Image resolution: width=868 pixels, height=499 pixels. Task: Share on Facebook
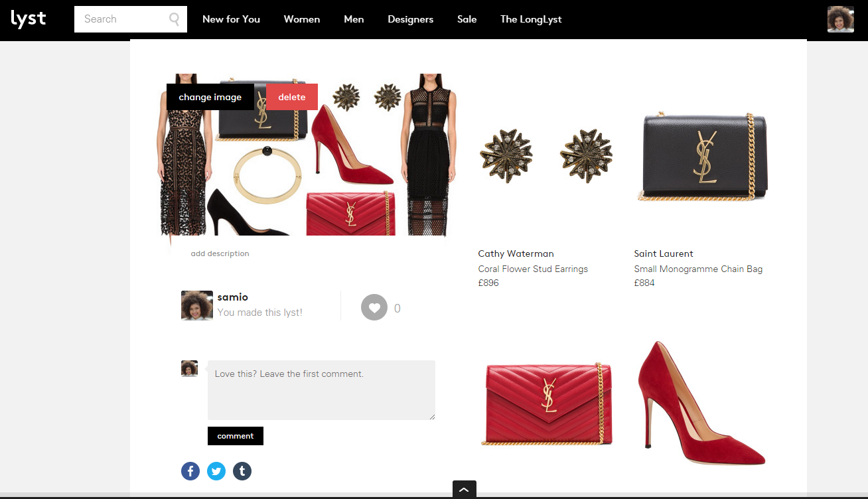(190, 471)
